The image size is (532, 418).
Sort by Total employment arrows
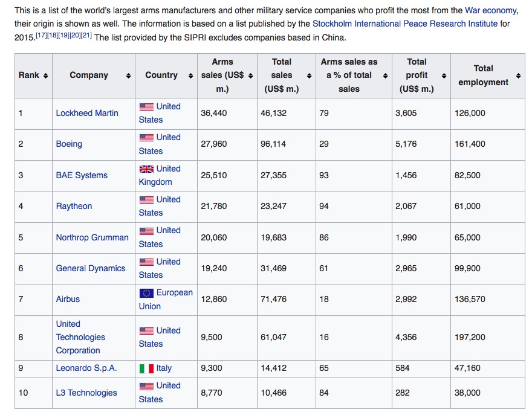[518, 76]
